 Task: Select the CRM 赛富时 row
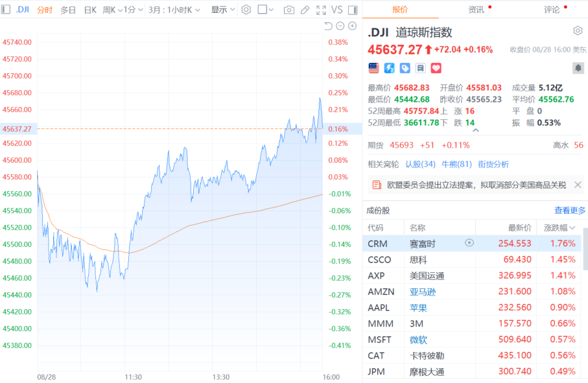472,243
